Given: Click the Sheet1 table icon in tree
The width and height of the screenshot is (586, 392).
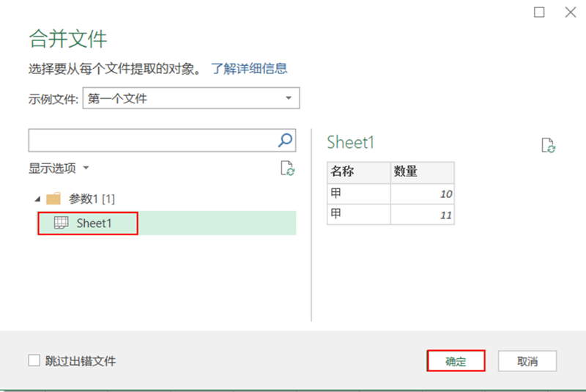Looking at the screenshot, I should pos(61,223).
